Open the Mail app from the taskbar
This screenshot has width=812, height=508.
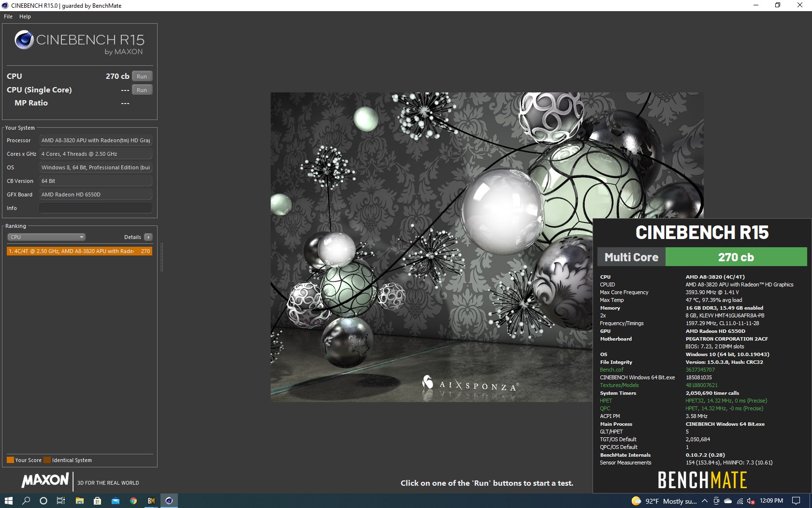coord(116,501)
